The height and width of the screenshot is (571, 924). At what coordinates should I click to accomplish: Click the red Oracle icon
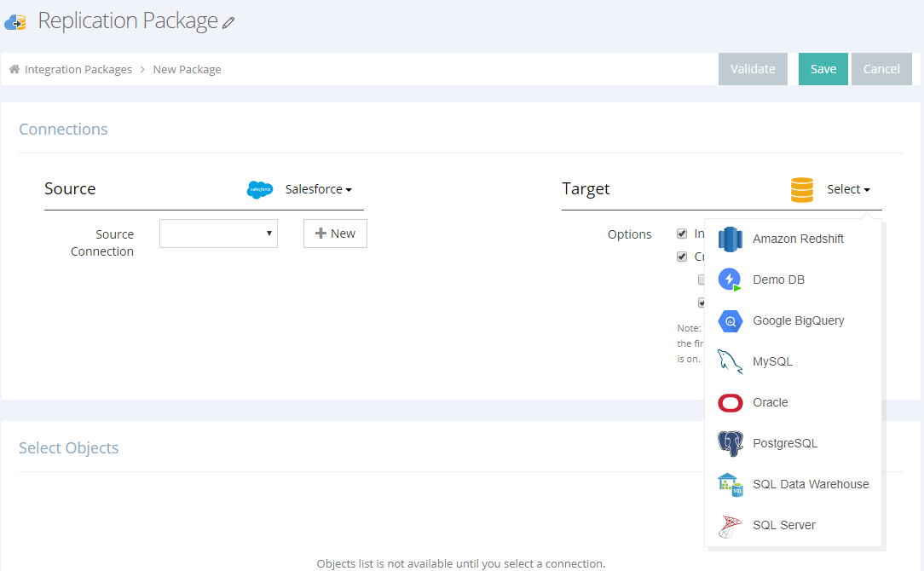731,402
